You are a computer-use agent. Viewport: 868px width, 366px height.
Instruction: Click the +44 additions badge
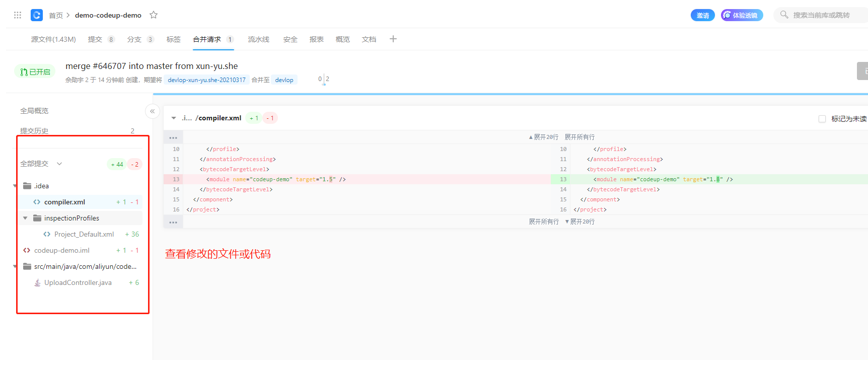[117, 164]
